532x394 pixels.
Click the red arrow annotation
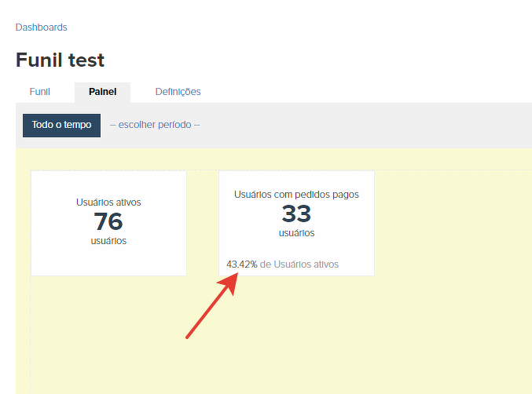point(211,310)
